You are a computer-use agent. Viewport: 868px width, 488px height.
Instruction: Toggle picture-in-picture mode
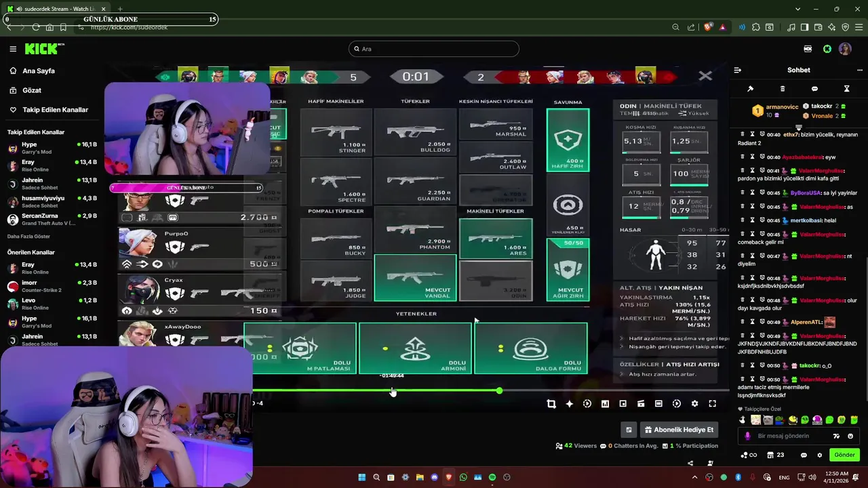pyautogui.click(x=623, y=404)
